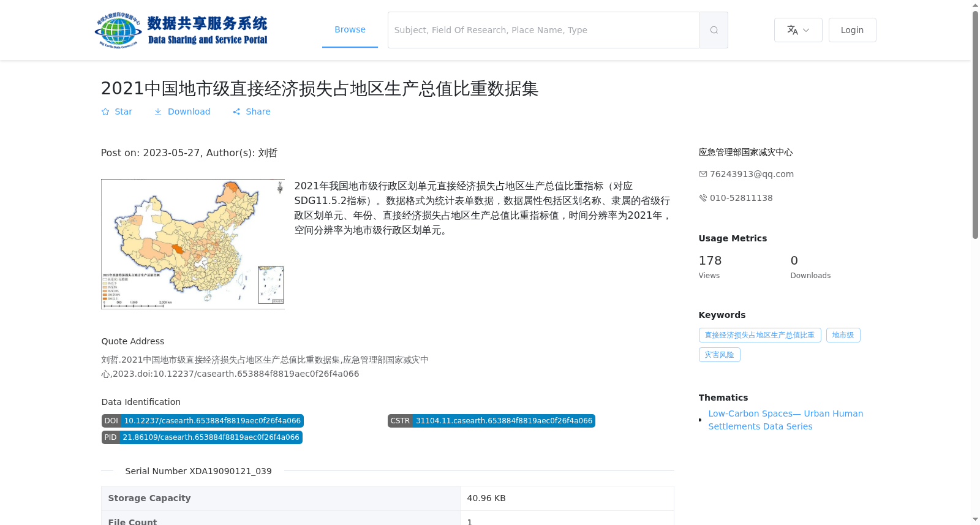Click the phone icon beside 010-52811138
This screenshot has height=525, width=980.
[x=703, y=198]
